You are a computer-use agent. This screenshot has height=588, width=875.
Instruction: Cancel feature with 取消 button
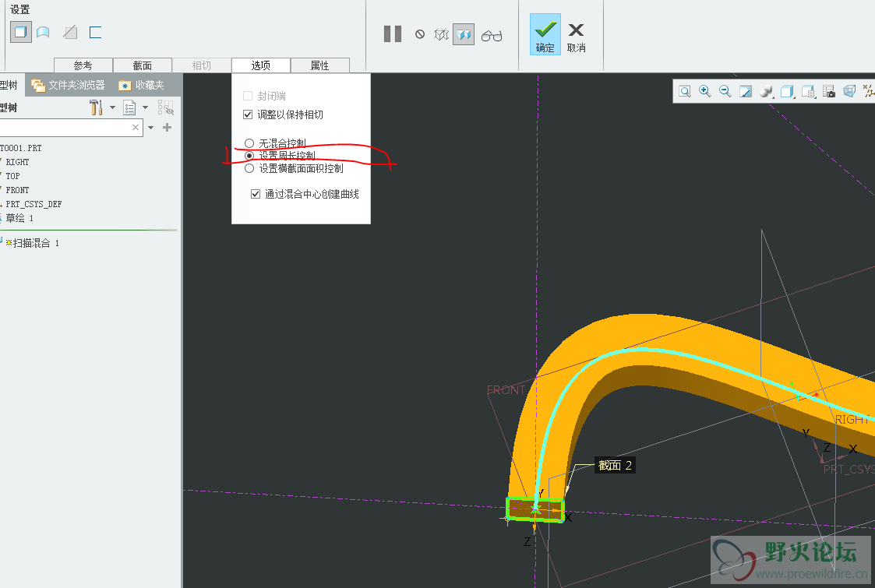pos(577,37)
